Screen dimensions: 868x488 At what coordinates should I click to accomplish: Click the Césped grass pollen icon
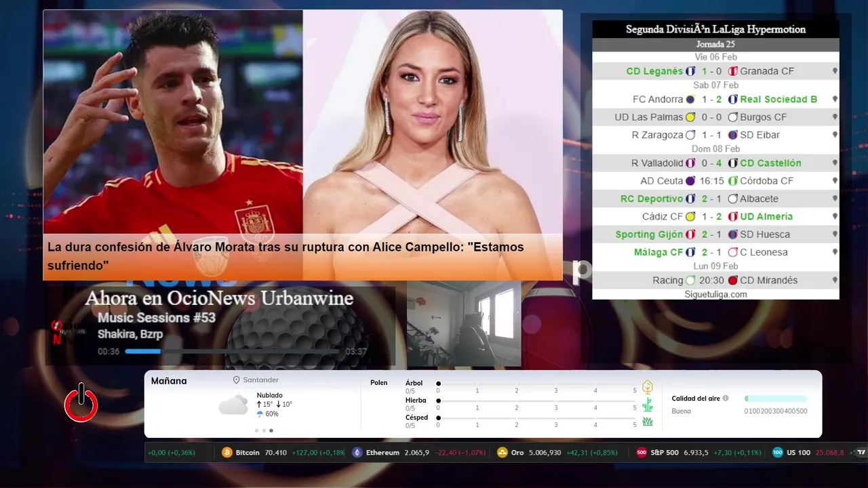tap(648, 422)
